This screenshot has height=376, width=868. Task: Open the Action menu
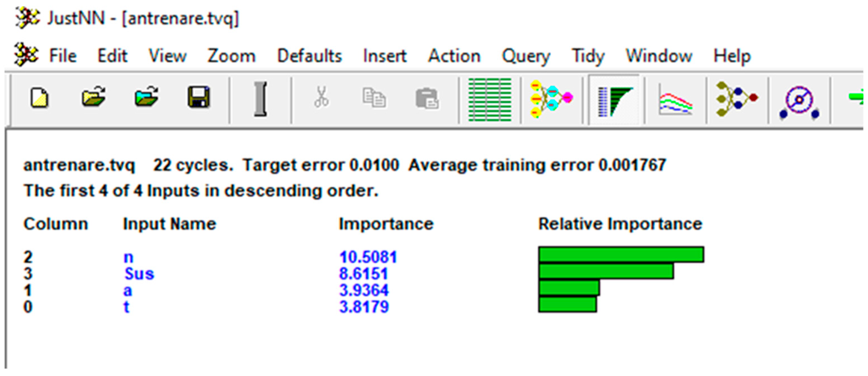pyautogui.click(x=454, y=56)
